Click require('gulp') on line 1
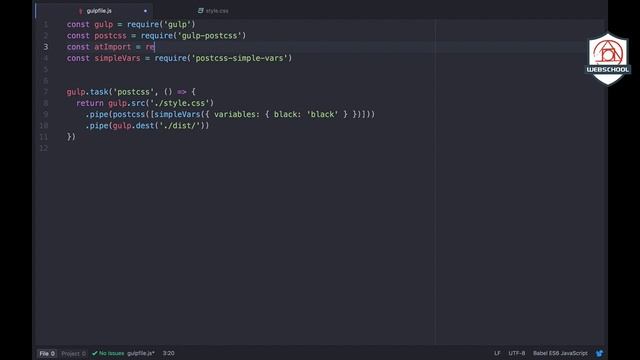640x360 pixels. click(x=161, y=24)
